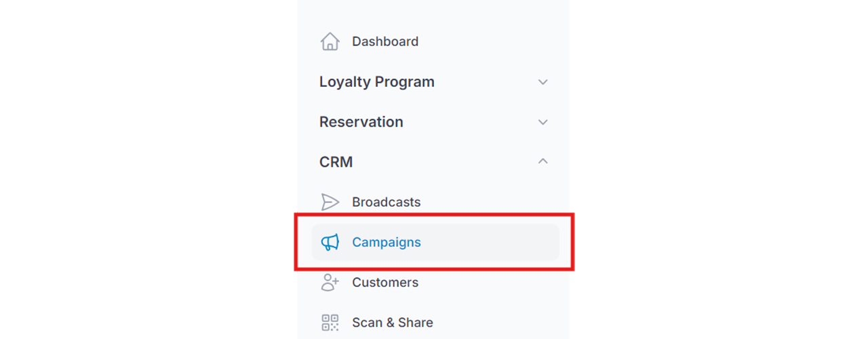Viewport: 868px width, 339px height.
Task: Click blank area of highlighted Campaigns row
Action: [488, 242]
